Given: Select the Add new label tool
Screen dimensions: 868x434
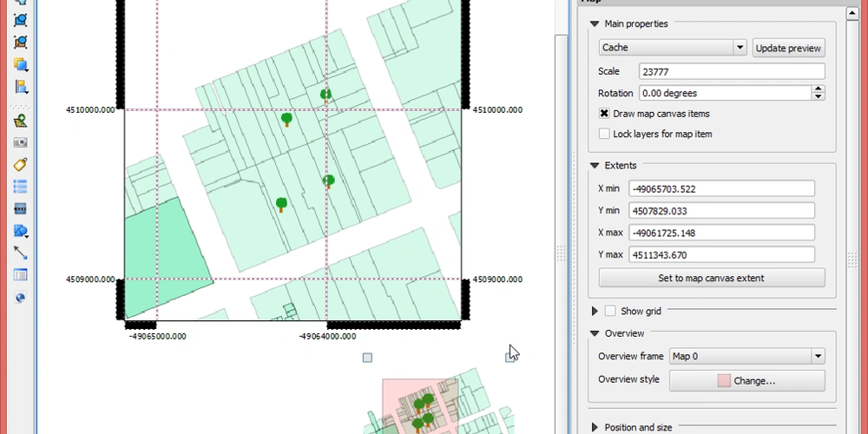Looking at the screenshot, I should click(x=21, y=164).
